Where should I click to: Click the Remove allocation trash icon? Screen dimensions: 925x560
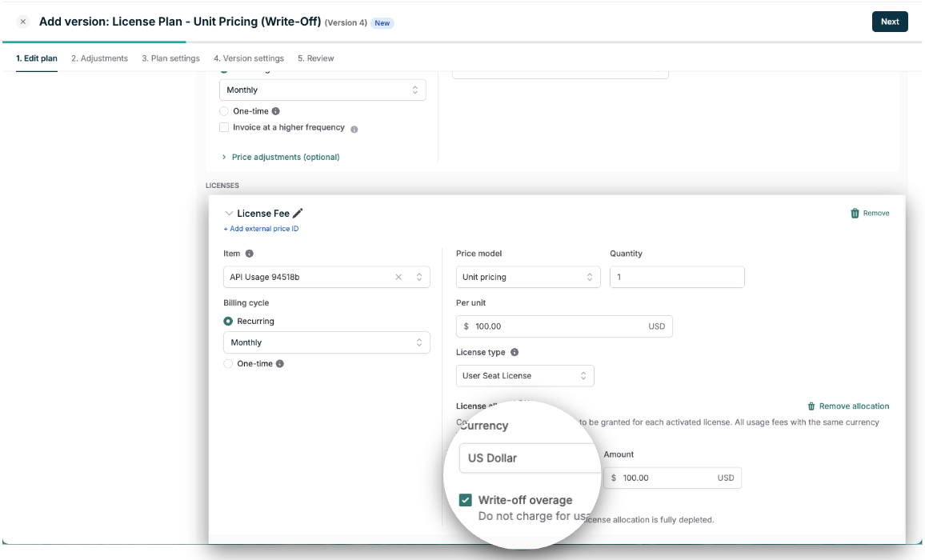click(x=811, y=406)
